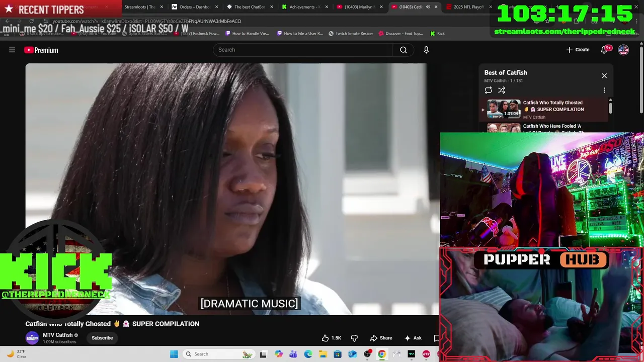The image size is (644, 362).
Task: Switch to The best ChatBot tab
Action: click(x=250, y=7)
